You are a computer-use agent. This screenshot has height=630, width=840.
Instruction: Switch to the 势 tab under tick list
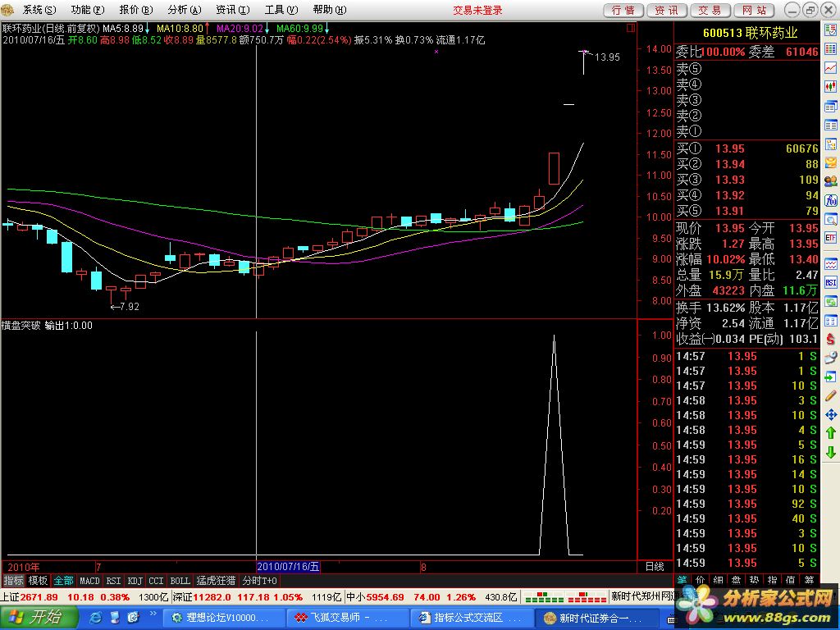(755, 580)
